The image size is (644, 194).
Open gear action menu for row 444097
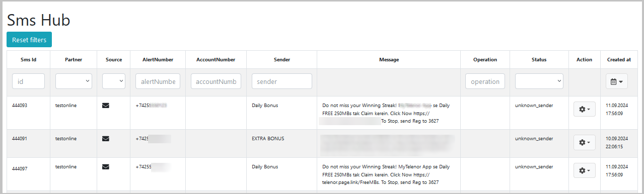point(585,170)
